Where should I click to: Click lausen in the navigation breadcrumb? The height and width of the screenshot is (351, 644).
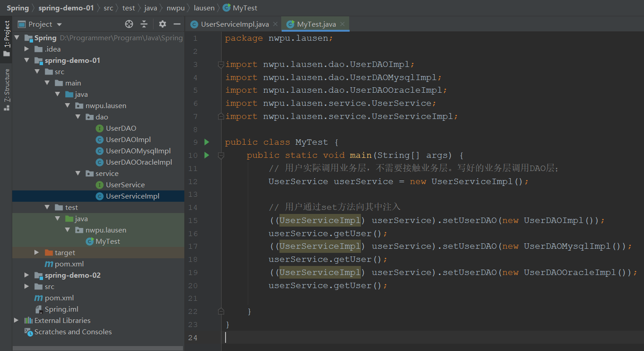point(204,8)
